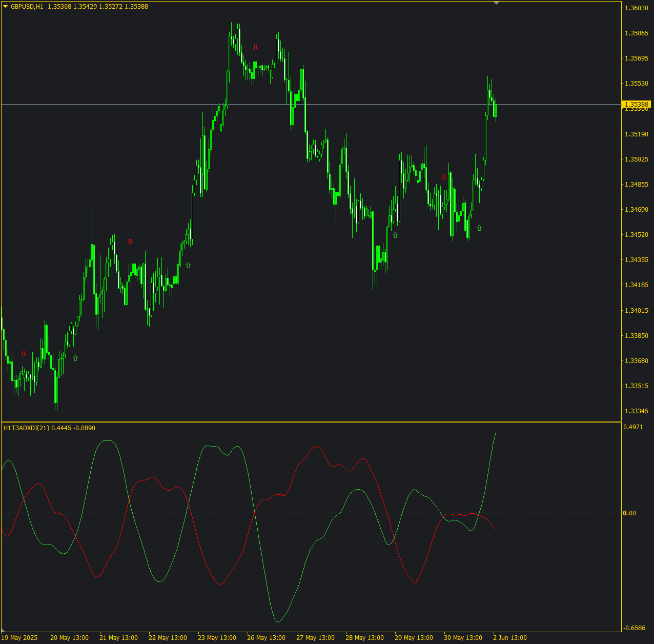The height and width of the screenshot is (644, 654).
Task: Click the 1.33515 price axis label
Action: click(636, 386)
